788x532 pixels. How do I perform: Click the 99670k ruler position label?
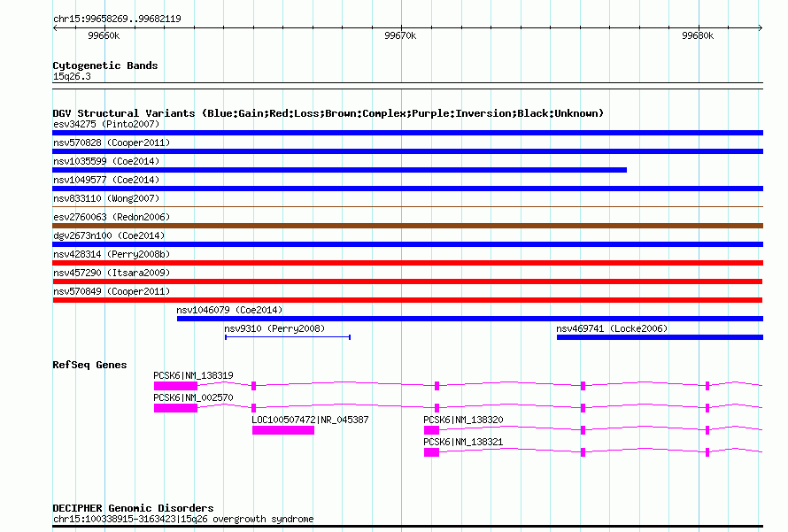(400, 35)
